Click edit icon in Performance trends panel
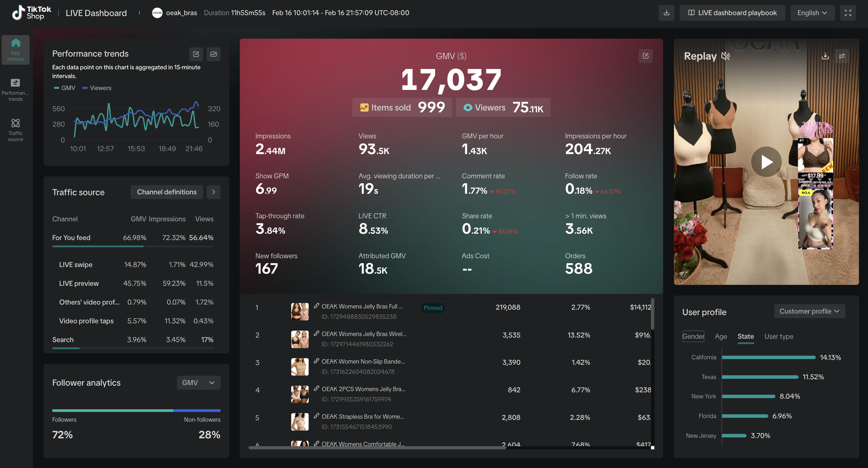Viewport: 868px width, 468px height. click(x=196, y=54)
